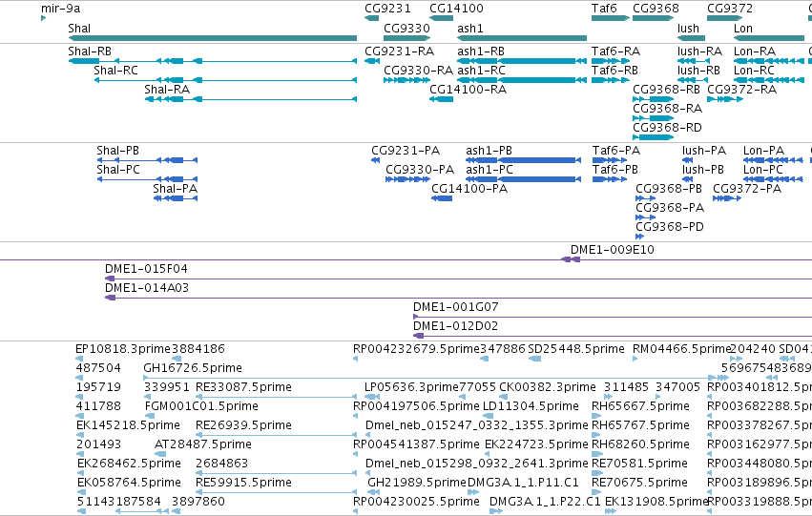
Task: Click the LD11304.5prime EST label
Action: point(531,407)
